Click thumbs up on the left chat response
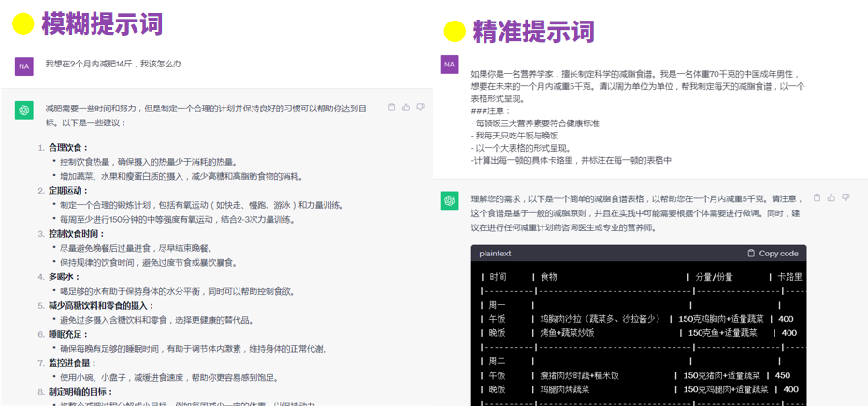Image resolution: width=868 pixels, height=408 pixels. tap(406, 108)
